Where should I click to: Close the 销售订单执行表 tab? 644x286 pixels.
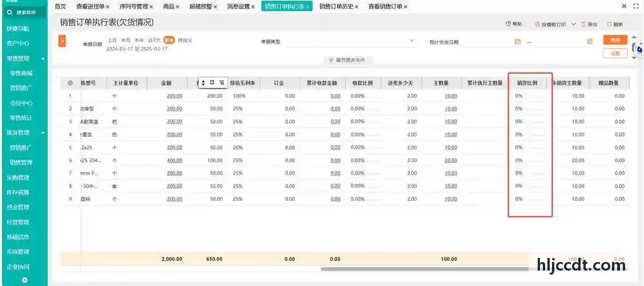pos(307,7)
